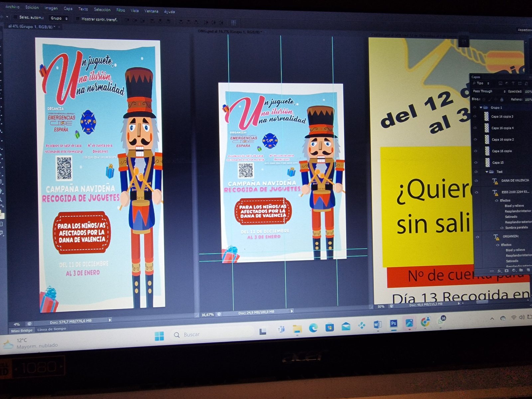Click the new group folder icon in Capas panel

tap(521, 270)
